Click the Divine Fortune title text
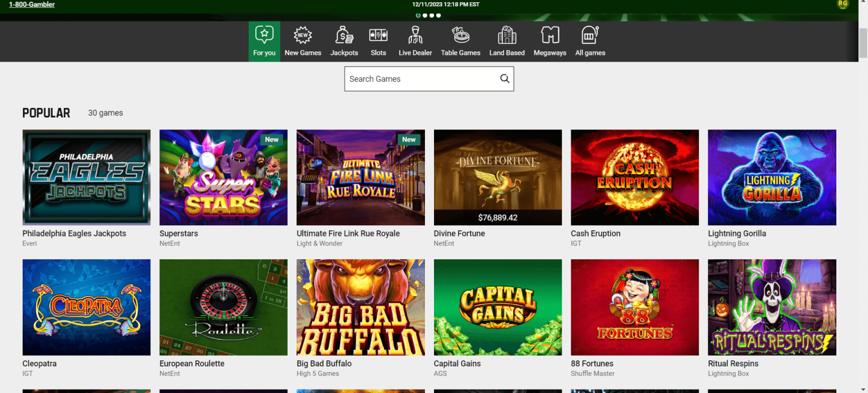Viewport: 868px width, 393px height. (459, 233)
